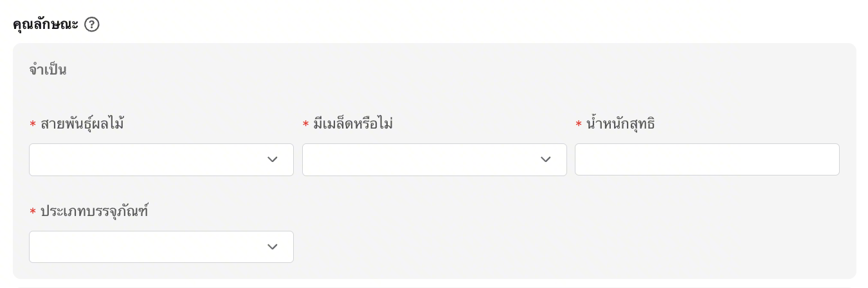Open the ประเภทบรรจุภัณฑ์ dropdown box
Screen dimensions: 868x288
(x=148, y=247)
